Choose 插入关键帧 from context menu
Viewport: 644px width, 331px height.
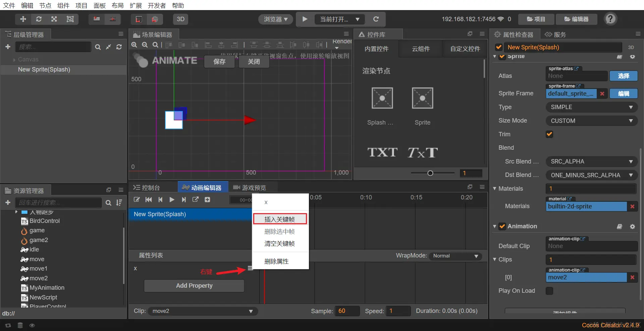(280, 219)
